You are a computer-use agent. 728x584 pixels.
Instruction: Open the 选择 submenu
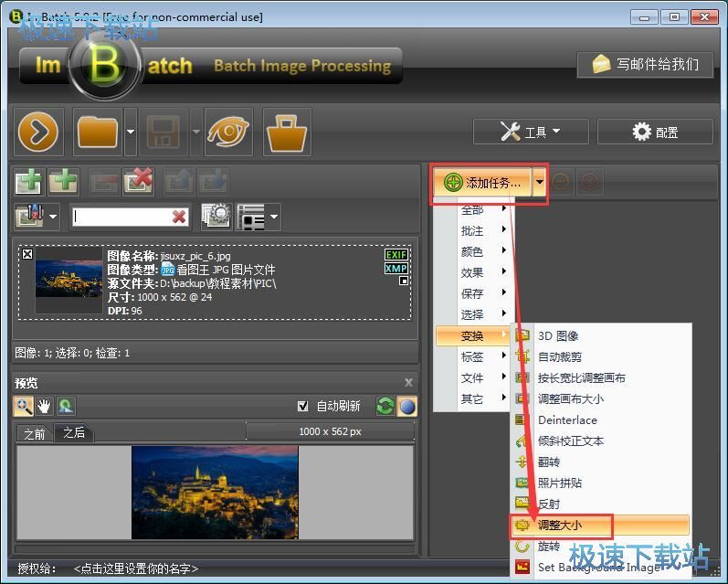(x=473, y=314)
